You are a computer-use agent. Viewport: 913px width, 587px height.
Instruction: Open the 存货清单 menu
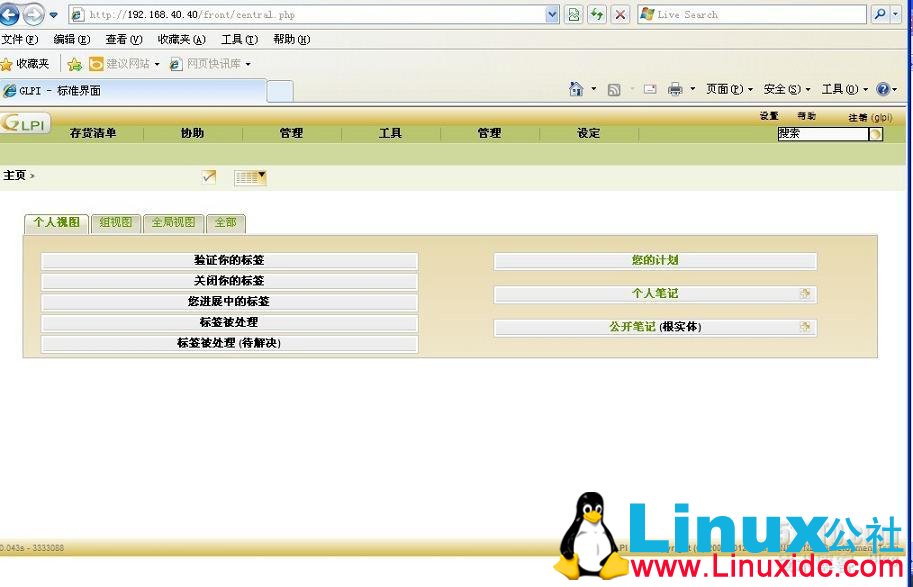93,134
